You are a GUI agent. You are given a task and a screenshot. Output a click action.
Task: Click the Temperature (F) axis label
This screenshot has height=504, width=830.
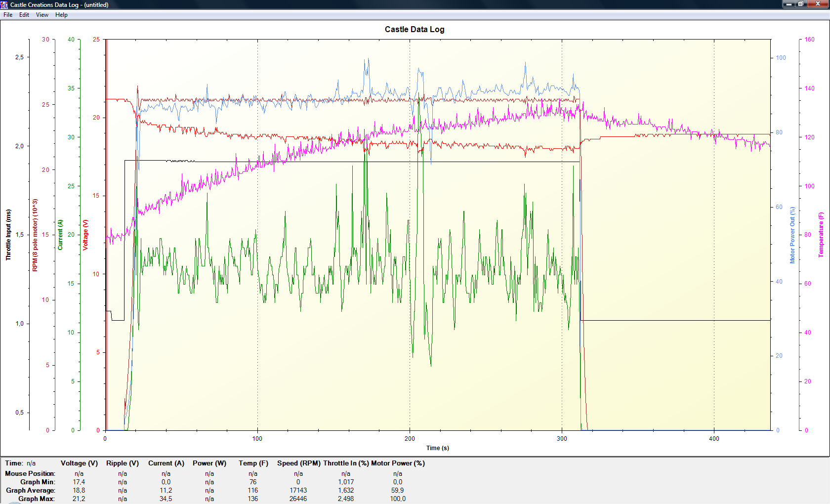tap(821, 235)
